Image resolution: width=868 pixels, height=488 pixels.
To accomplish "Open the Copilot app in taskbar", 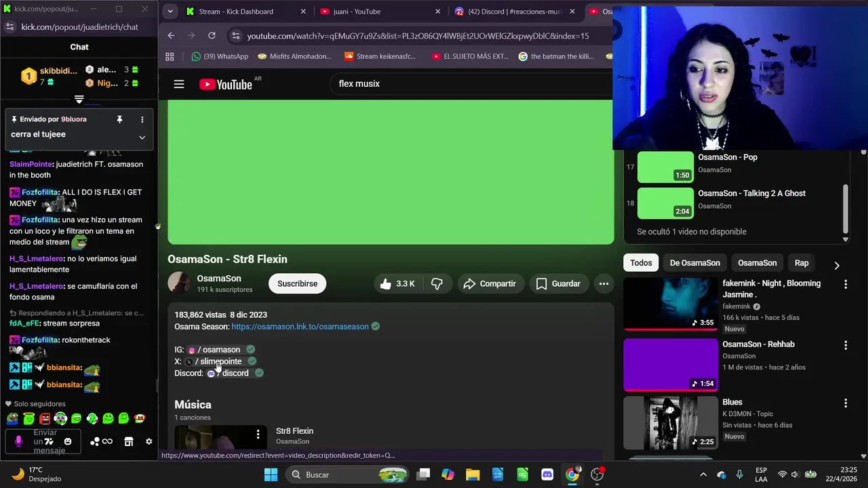I will coord(448,474).
